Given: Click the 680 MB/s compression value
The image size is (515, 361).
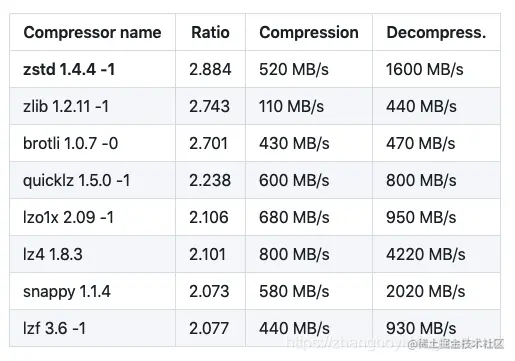Looking at the screenshot, I should [x=294, y=218].
